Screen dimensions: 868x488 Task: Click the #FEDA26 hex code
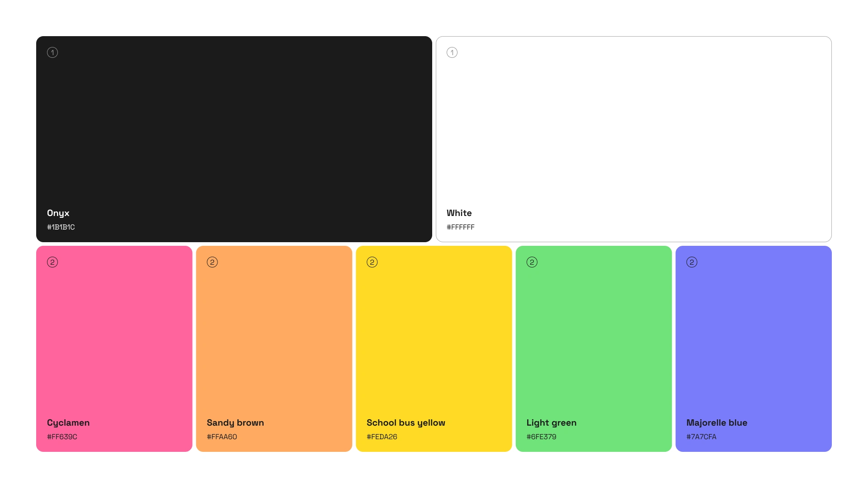382,437
